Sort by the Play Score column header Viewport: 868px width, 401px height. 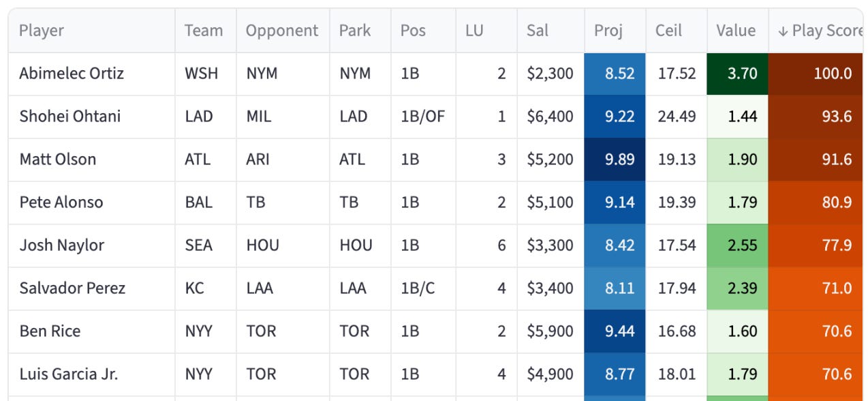point(818,31)
